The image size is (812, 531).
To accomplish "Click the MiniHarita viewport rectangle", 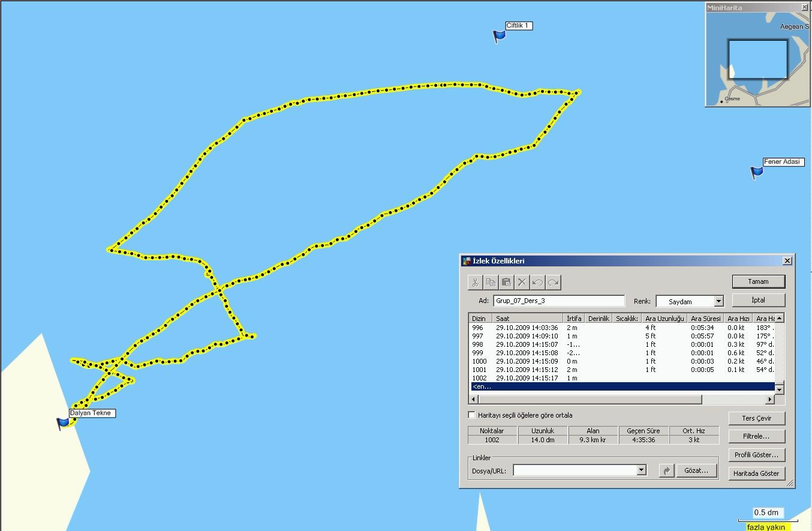I will (x=757, y=59).
